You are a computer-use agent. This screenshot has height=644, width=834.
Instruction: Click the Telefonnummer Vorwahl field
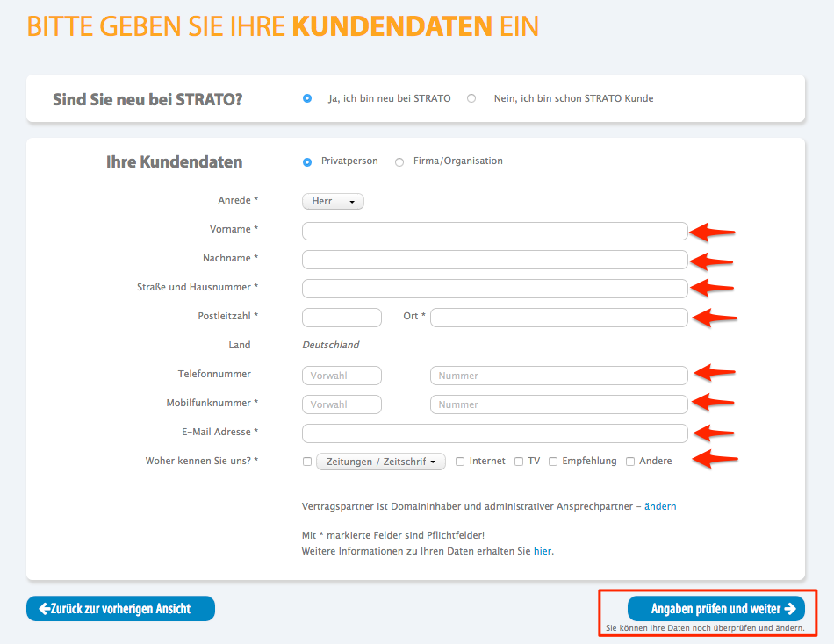[342, 376]
